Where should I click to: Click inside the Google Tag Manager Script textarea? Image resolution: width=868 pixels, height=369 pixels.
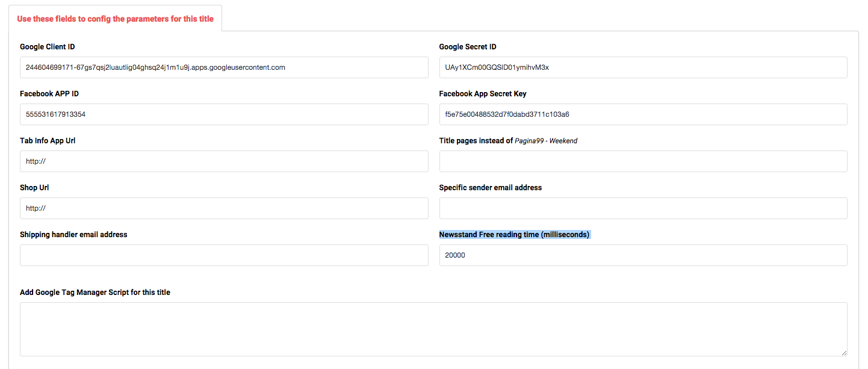point(433,329)
